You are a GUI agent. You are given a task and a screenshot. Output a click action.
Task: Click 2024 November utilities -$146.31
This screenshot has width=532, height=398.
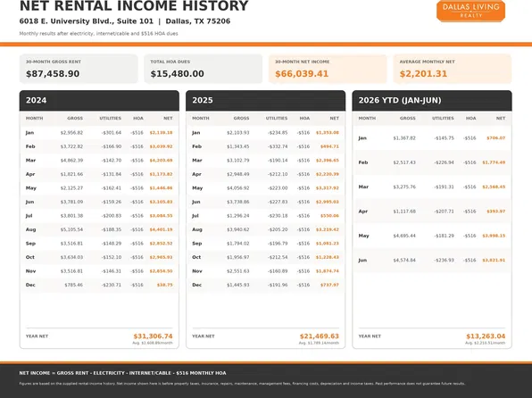click(x=111, y=271)
